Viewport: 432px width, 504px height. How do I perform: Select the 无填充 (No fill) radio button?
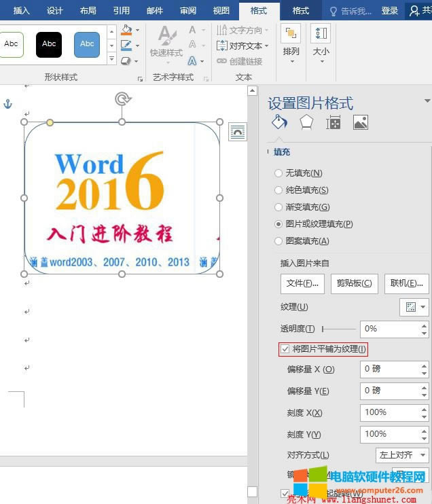(x=278, y=173)
